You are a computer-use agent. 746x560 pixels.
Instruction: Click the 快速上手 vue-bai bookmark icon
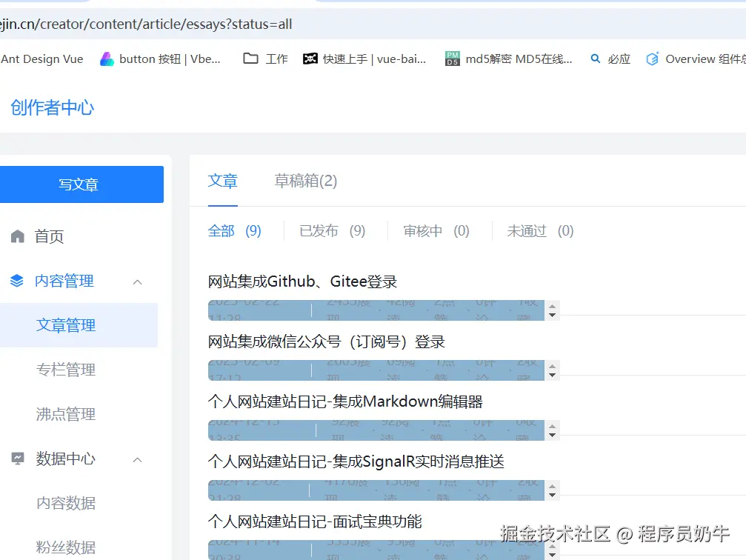point(312,59)
